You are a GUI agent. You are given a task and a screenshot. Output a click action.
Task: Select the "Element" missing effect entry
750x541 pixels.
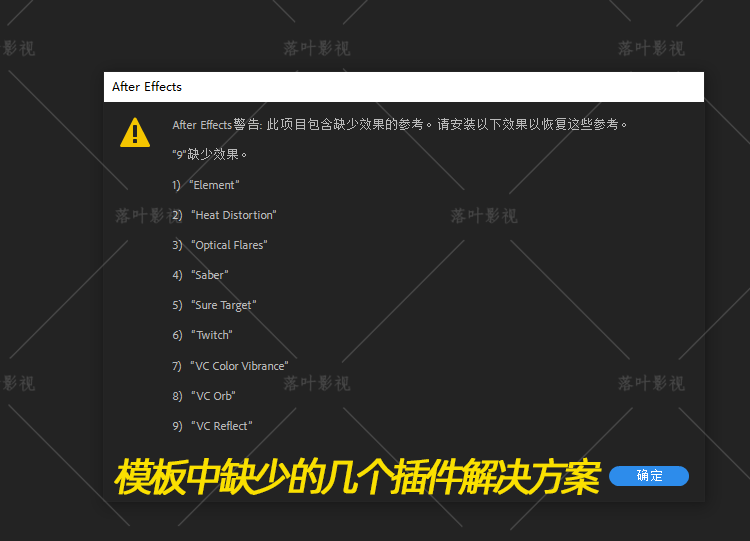pos(206,185)
